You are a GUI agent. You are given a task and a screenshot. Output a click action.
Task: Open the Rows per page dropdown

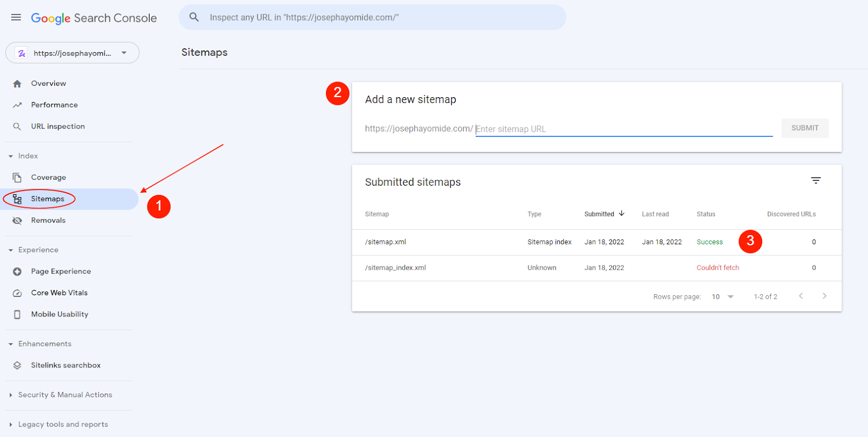pyautogui.click(x=723, y=296)
